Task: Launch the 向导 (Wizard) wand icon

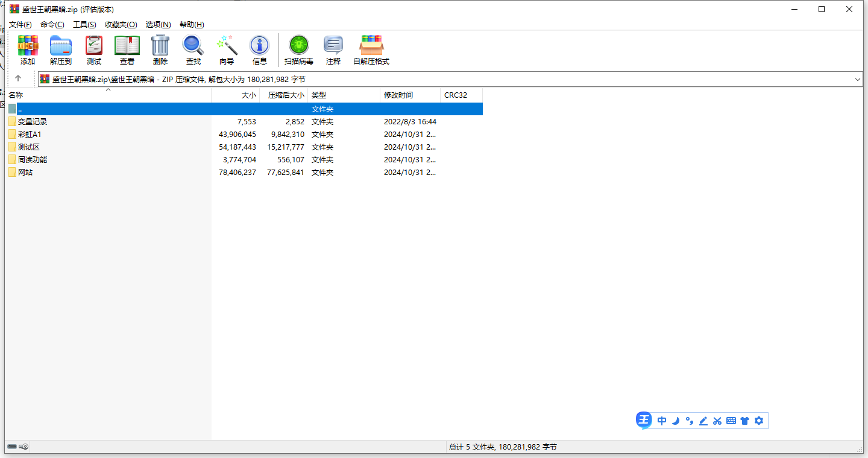Action: pyautogui.click(x=227, y=46)
